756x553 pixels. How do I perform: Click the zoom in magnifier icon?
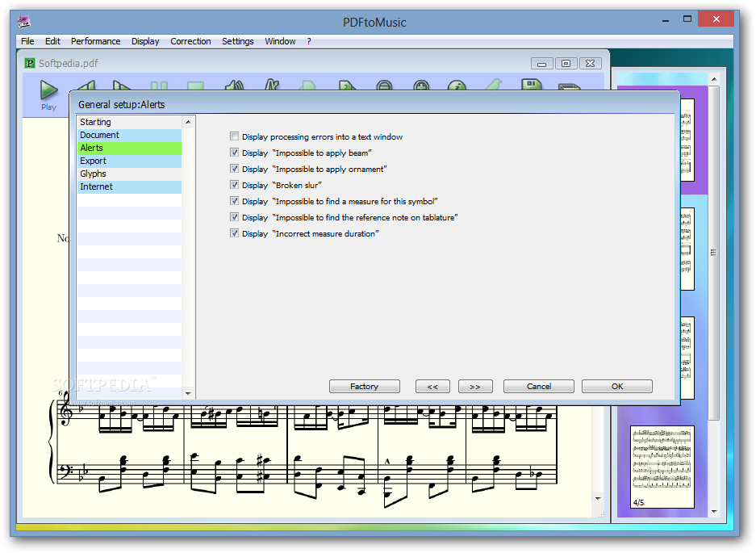(421, 86)
